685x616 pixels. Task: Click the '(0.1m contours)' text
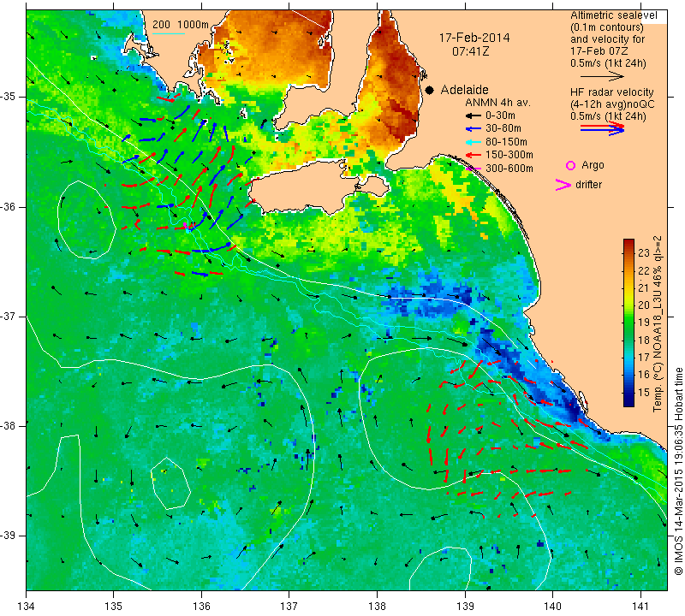[607, 27]
